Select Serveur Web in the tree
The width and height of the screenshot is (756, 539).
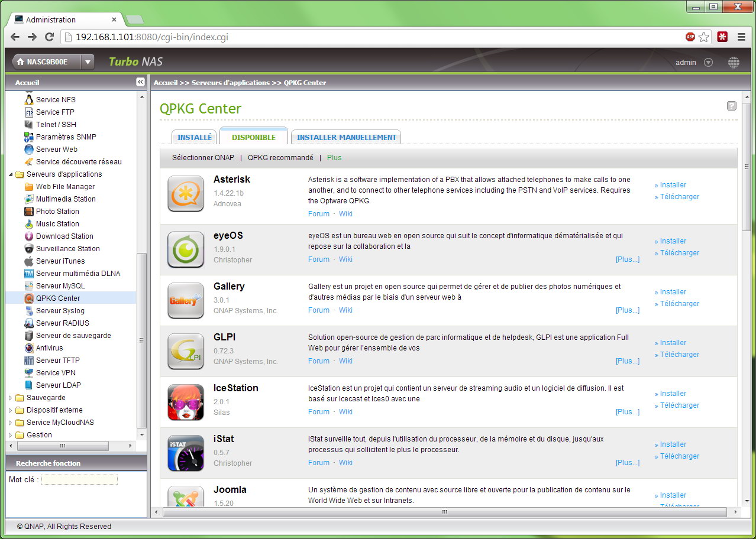coord(56,149)
